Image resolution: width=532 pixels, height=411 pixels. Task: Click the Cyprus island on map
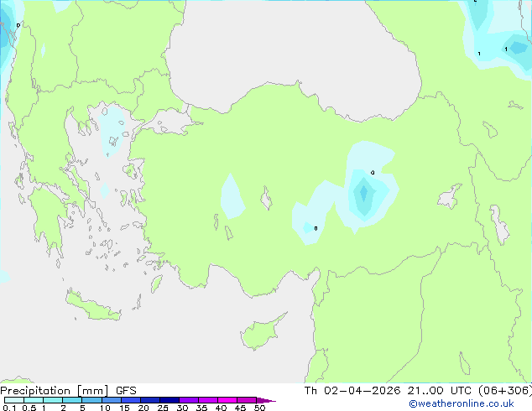coord(261,333)
